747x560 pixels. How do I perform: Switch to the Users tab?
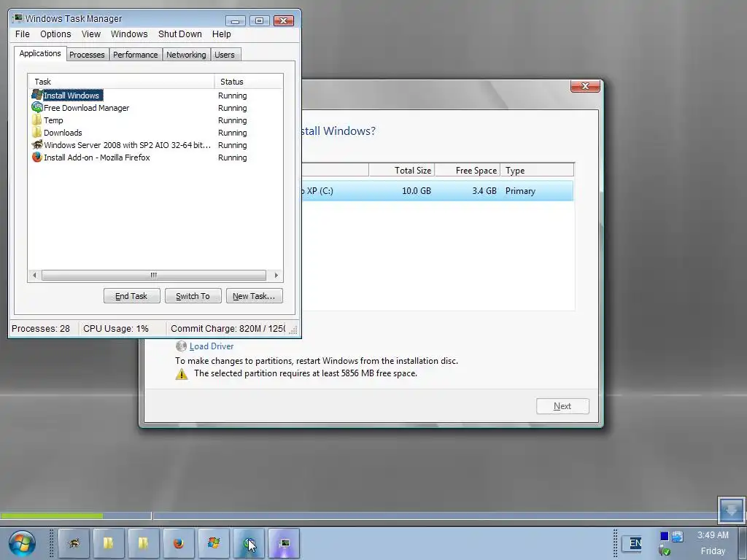(225, 55)
